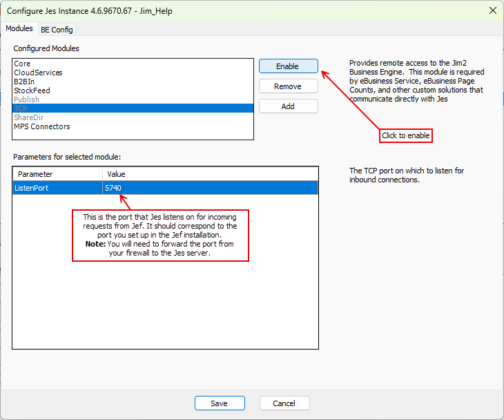Image resolution: width=504 pixels, height=420 pixels.
Task: Select the disabled Publish module
Action: point(133,99)
